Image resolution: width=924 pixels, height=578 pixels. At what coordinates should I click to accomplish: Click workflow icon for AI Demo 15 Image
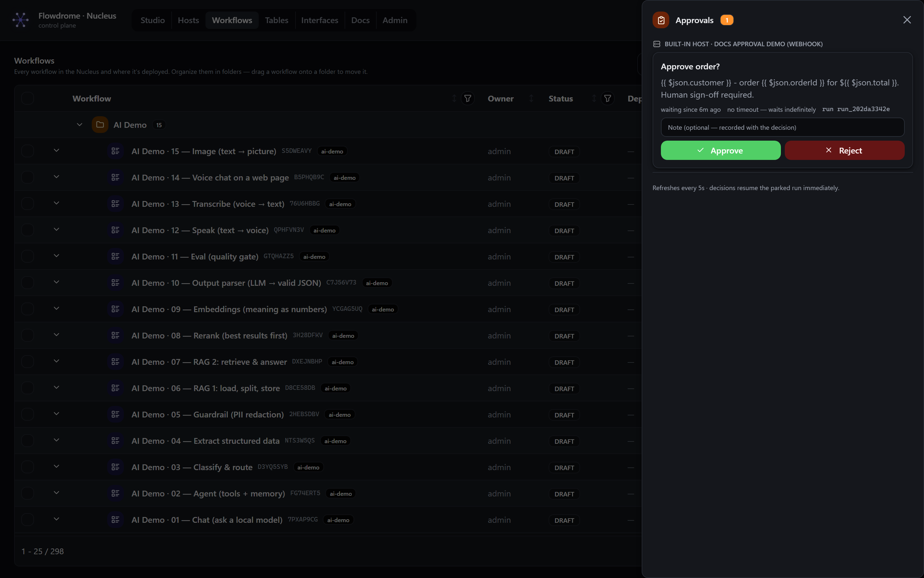[x=115, y=151]
